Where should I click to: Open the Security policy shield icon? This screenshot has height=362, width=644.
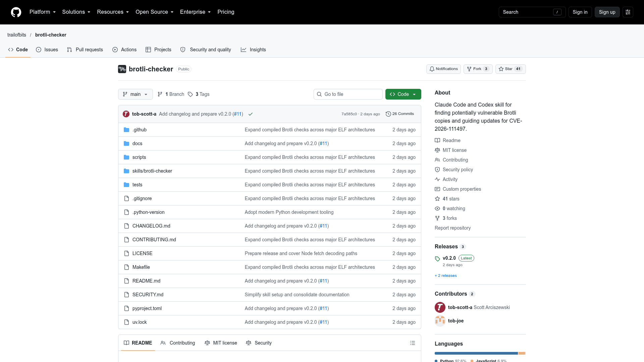click(x=437, y=170)
